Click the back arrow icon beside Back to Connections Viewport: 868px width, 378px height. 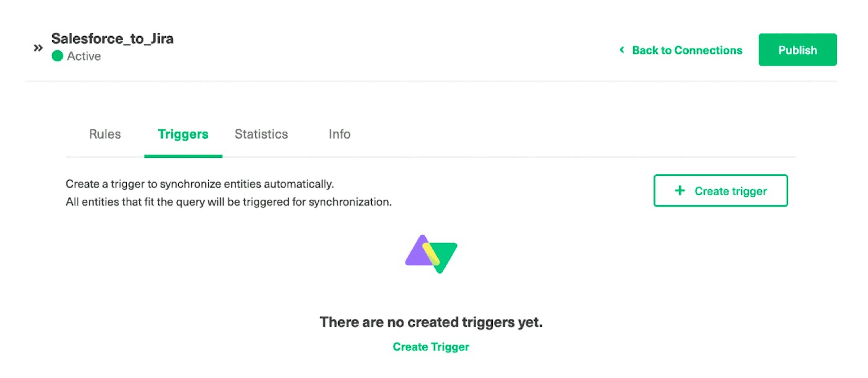point(622,49)
